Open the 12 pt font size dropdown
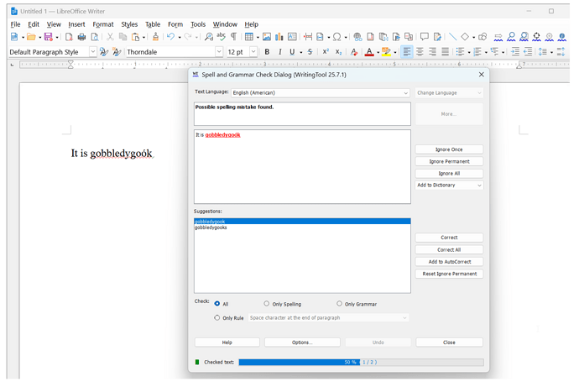The height and width of the screenshot is (392, 579). [253, 52]
